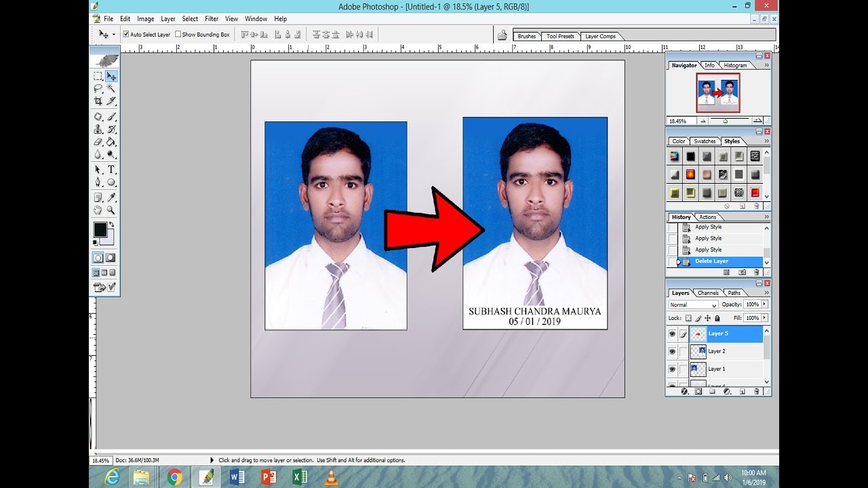Select the Paint Bucket tool
The height and width of the screenshot is (488, 868).
pyautogui.click(x=111, y=142)
